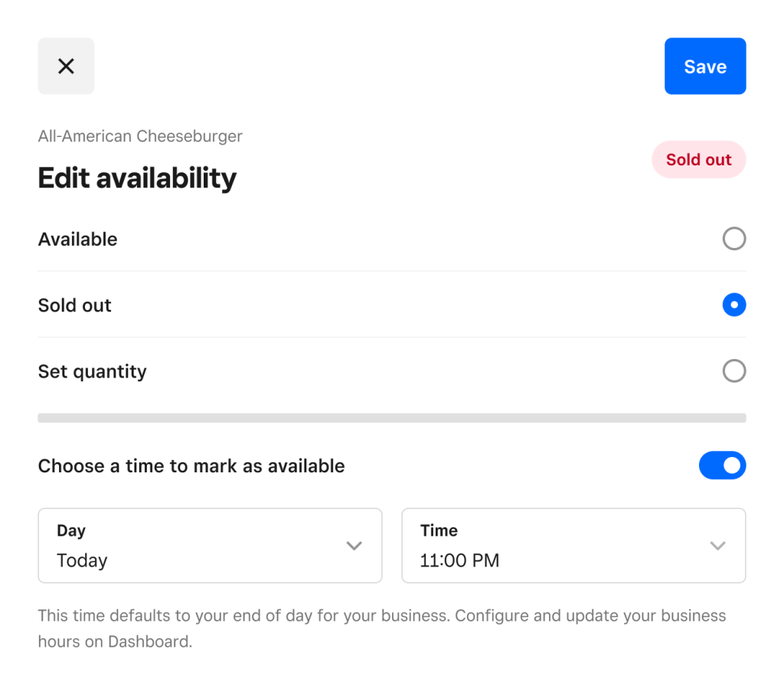This screenshot has width=784, height=692.
Task: Click the "11:00 PM" time value
Action: point(459,560)
